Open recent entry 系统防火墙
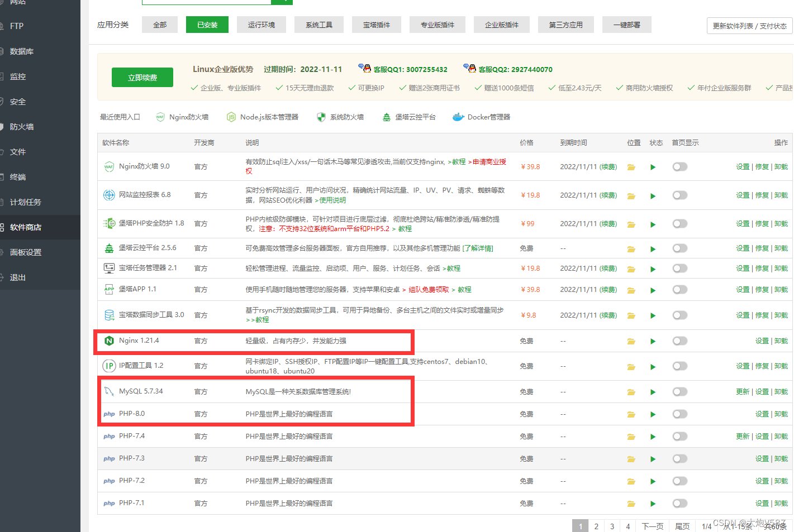The image size is (794, 532). coord(340,117)
